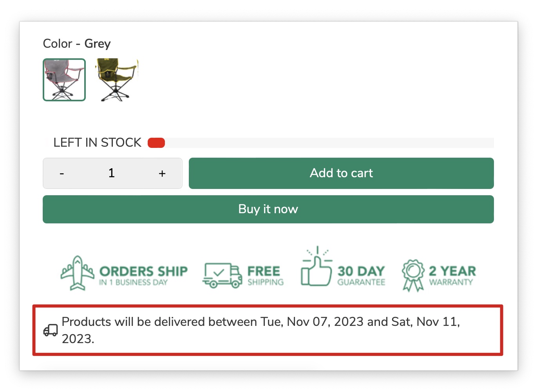This screenshot has height=392, width=539.
Task: Click the Orders Ship in 1 Business Day text
Action: (143, 275)
